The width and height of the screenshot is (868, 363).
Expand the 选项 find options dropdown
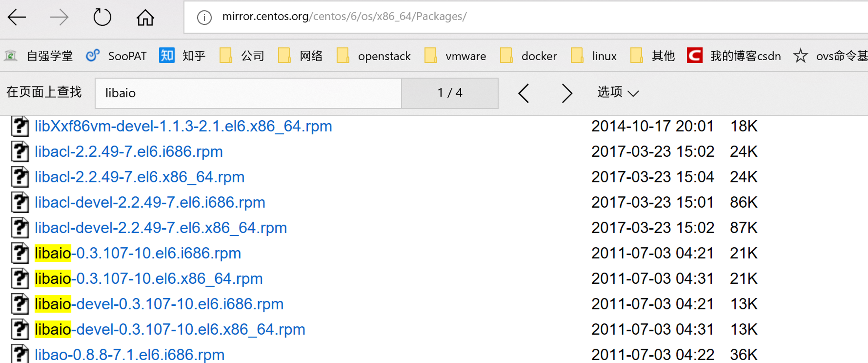618,92
